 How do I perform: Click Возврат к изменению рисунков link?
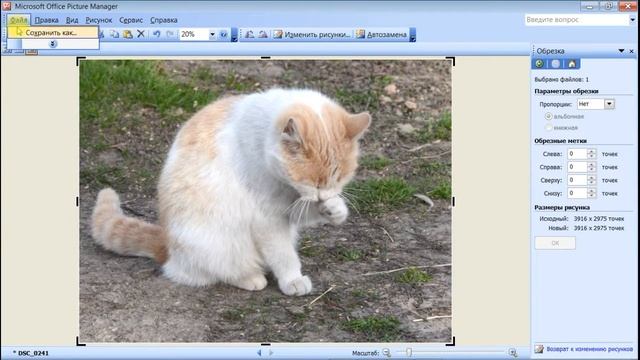(589, 349)
